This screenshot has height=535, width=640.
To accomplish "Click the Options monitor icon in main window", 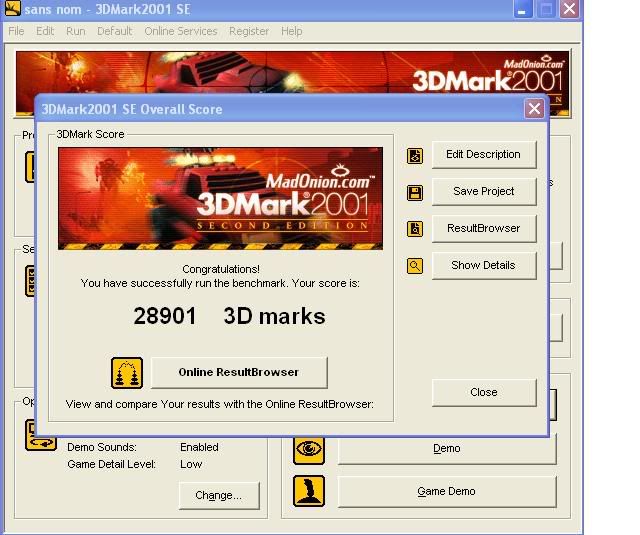I will [40, 435].
